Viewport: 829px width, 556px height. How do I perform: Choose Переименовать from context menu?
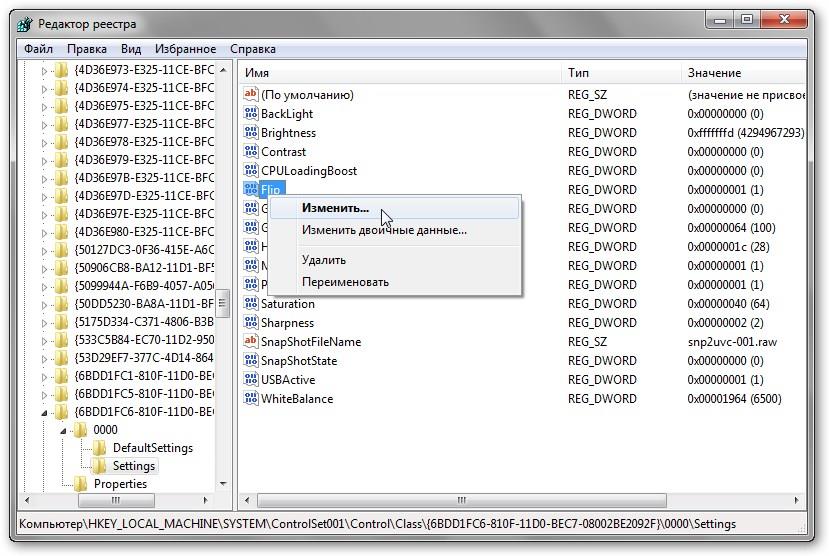(345, 282)
